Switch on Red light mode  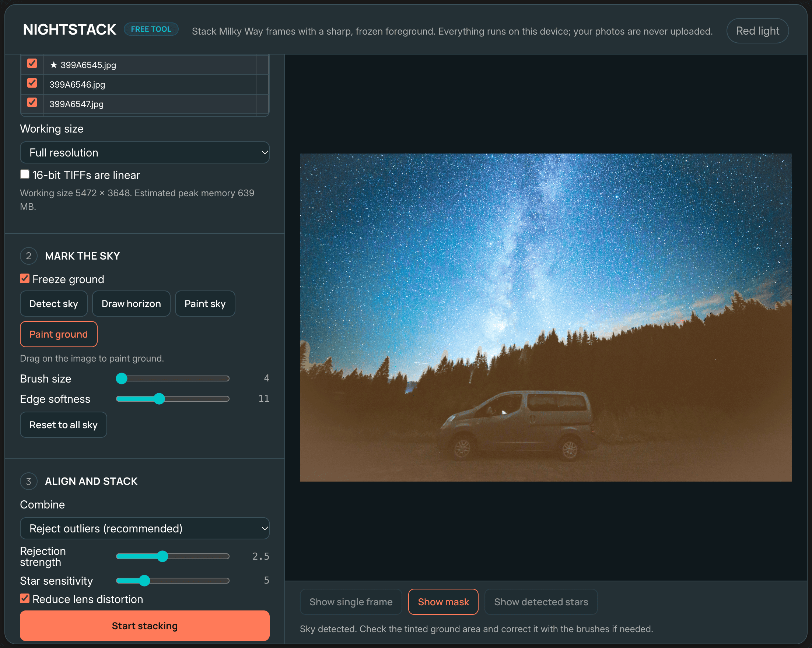[757, 31]
